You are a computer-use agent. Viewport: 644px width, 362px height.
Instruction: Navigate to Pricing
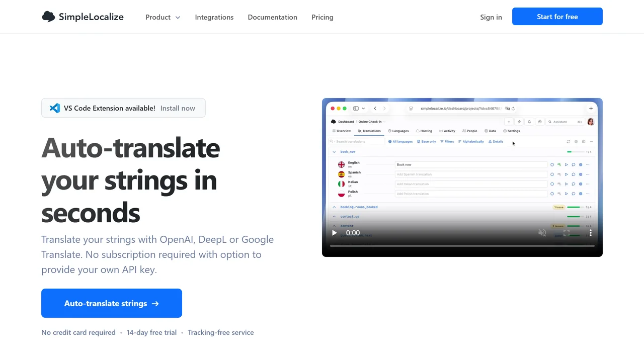323,17
